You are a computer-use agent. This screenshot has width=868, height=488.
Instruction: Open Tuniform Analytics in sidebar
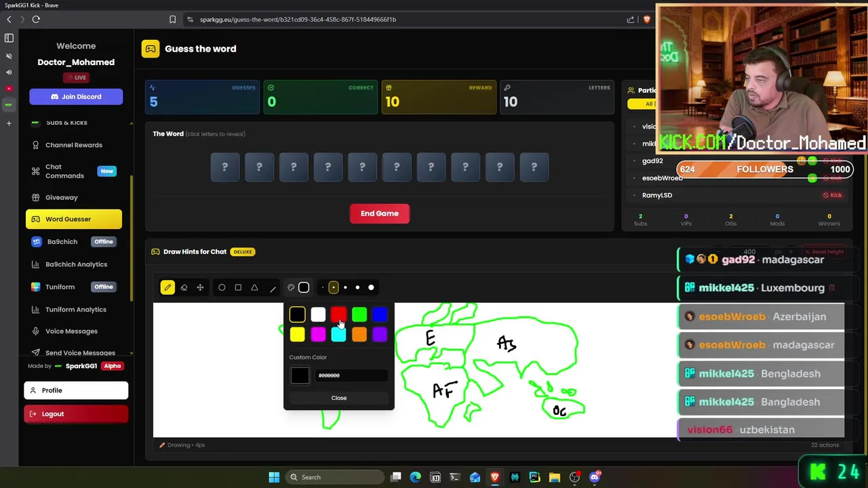(x=74, y=309)
